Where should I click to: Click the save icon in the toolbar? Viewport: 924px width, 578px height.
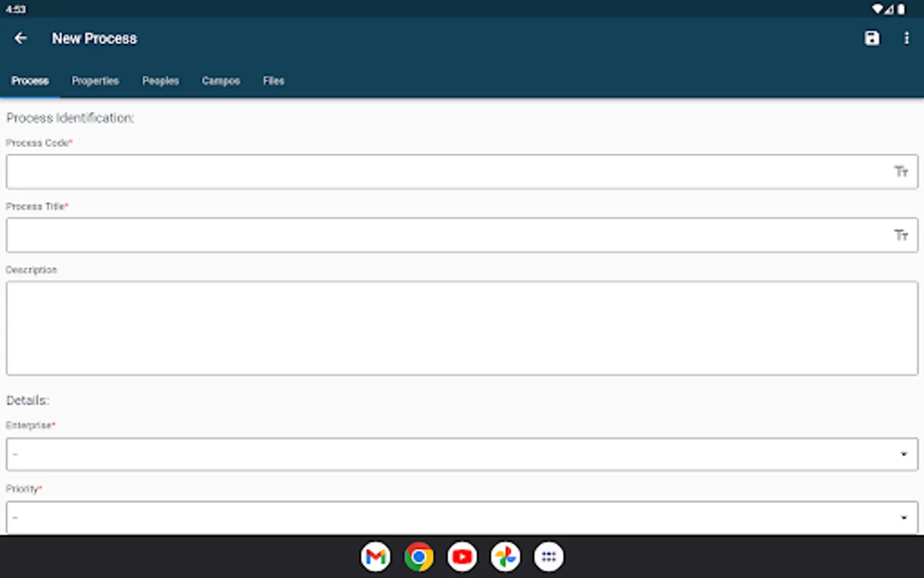(x=871, y=39)
